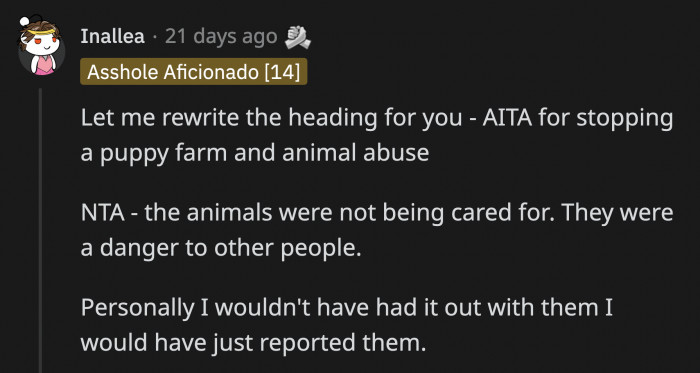Click the line "would have just reported them."
The height and width of the screenshot is (373, 700).
(x=251, y=343)
